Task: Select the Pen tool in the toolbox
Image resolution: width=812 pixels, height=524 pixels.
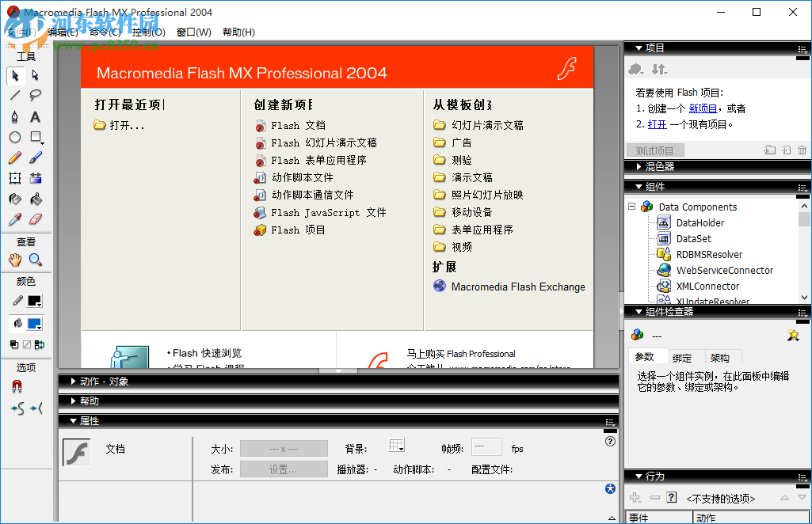Action: pyautogui.click(x=14, y=116)
